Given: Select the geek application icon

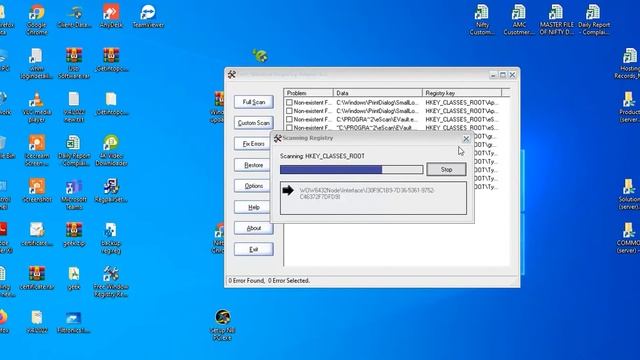Looking at the screenshot, I should pos(74,278).
